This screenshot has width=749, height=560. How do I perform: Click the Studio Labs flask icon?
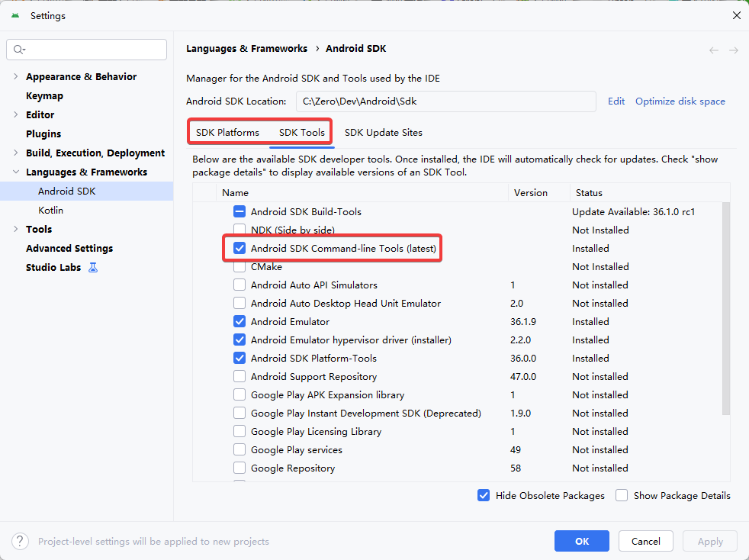pyautogui.click(x=93, y=268)
